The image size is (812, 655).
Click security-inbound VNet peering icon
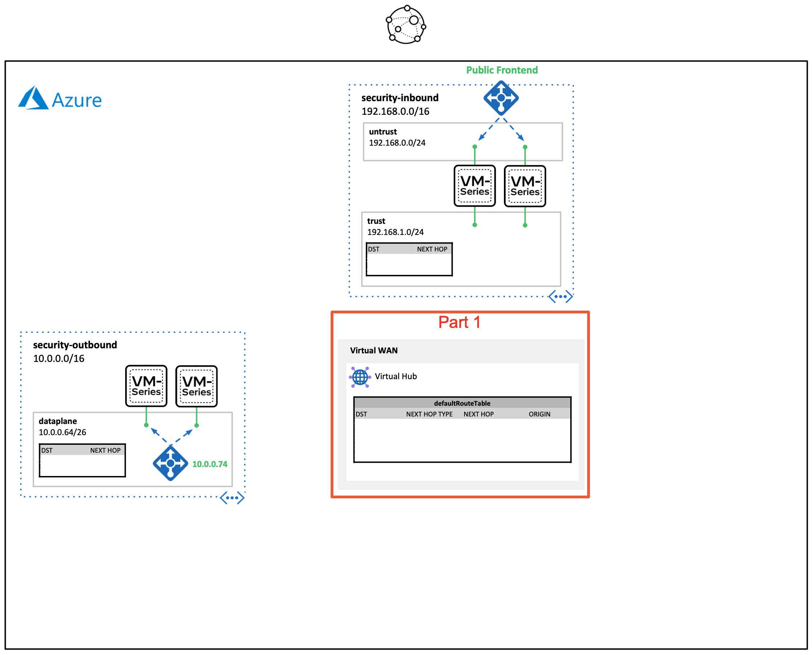click(x=561, y=297)
